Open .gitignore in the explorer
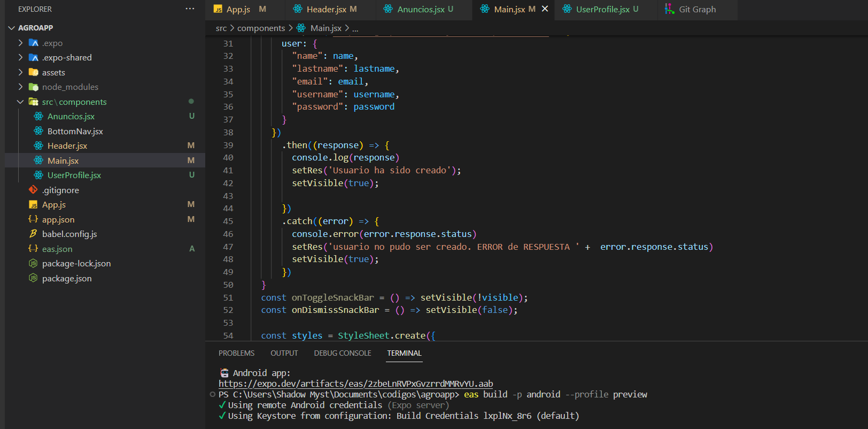 pos(60,190)
